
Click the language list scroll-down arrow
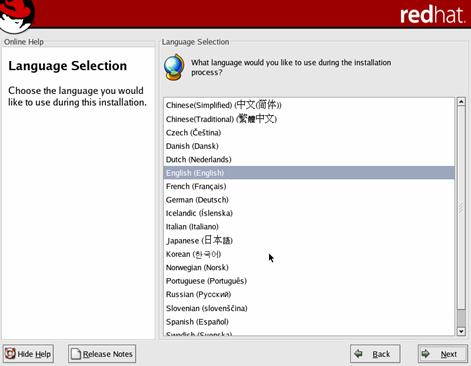coord(461,331)
